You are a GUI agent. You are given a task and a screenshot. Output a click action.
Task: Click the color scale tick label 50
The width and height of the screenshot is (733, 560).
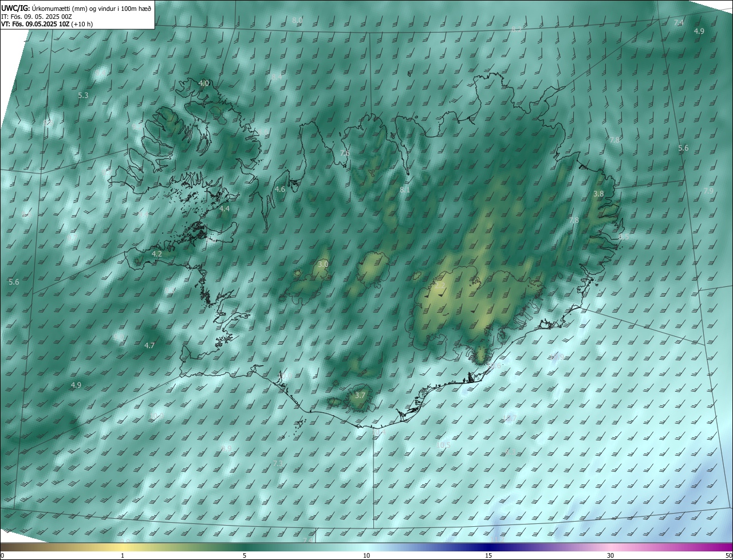(x=728, y=555)
